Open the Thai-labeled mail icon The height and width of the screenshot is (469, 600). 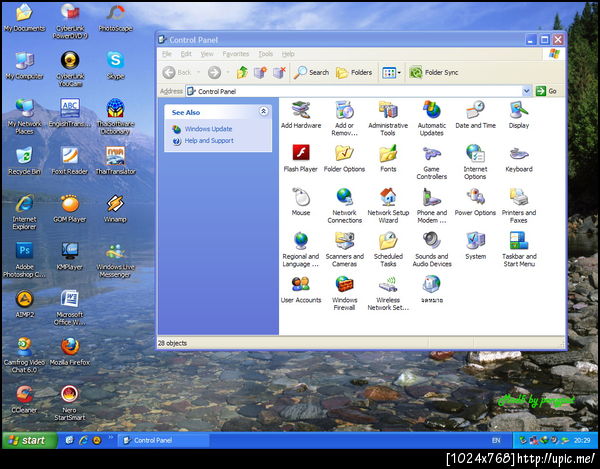coord(432,289)
